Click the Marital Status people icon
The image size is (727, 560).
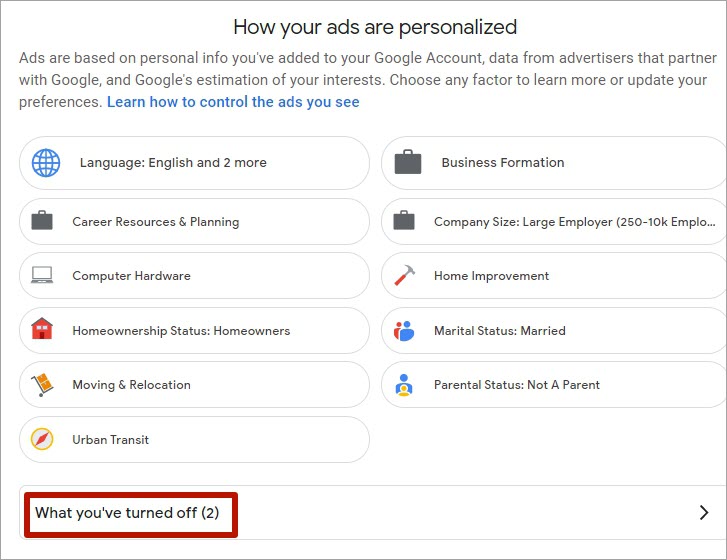coord(404,331)
